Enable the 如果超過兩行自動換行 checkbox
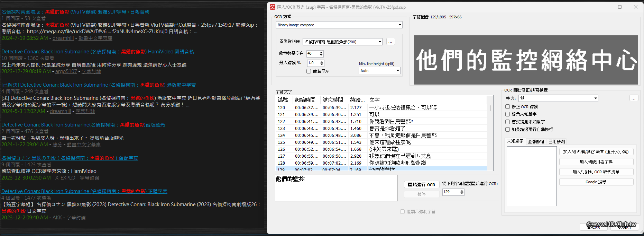The height and width of the screenshot is (236, 644). point(507,130)
